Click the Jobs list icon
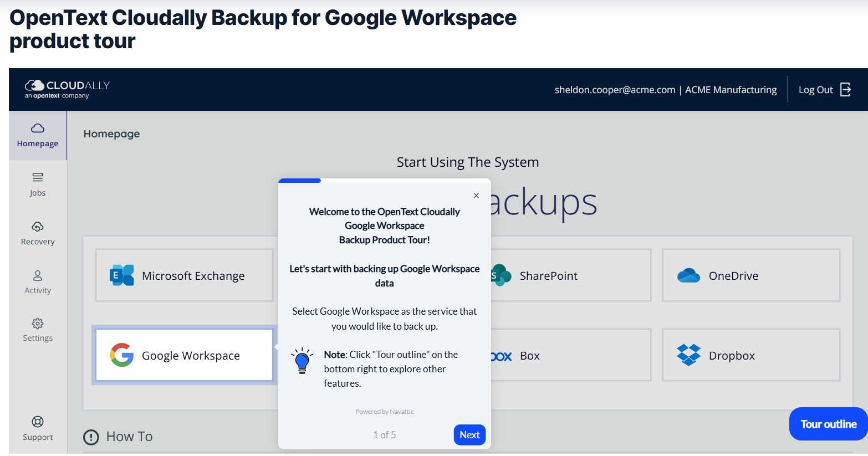 click(x=38, y=177)
